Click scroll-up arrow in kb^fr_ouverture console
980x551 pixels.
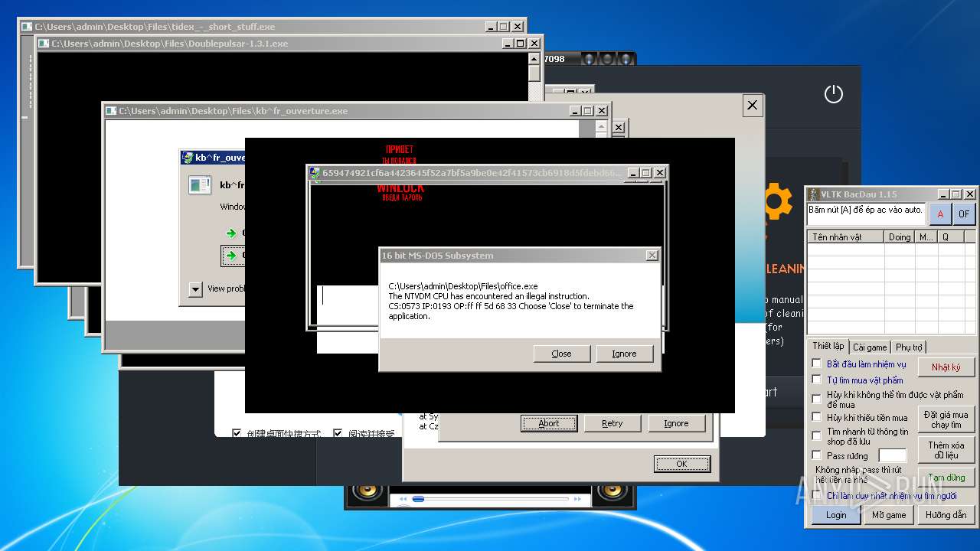(603, 126)
